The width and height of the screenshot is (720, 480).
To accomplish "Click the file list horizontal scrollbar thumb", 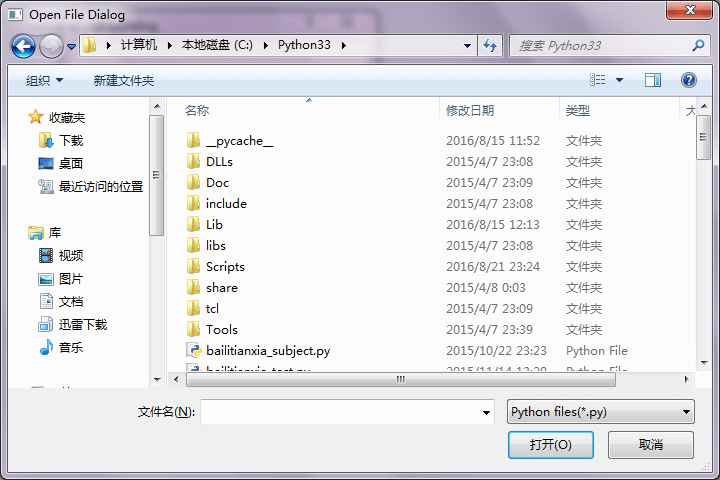I will pyautogui.click(x=400, y=379).
